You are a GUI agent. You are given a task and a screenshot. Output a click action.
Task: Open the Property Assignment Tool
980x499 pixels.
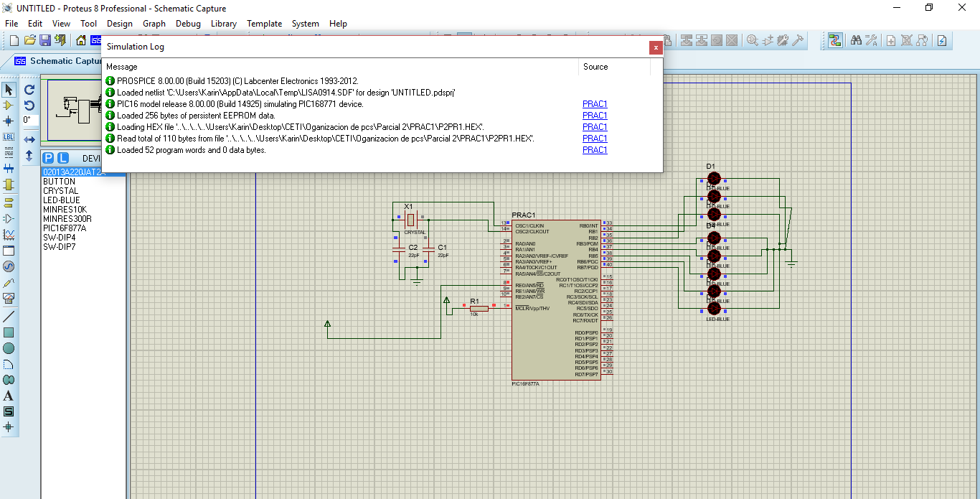tap(871, 40)
